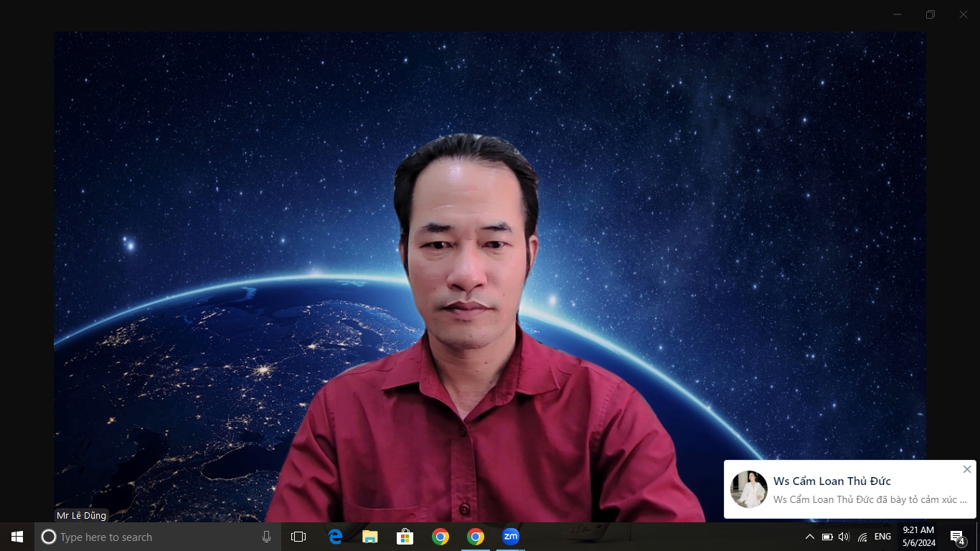
Task: Click the microphone icon in search box
Action: click(267, 537)
